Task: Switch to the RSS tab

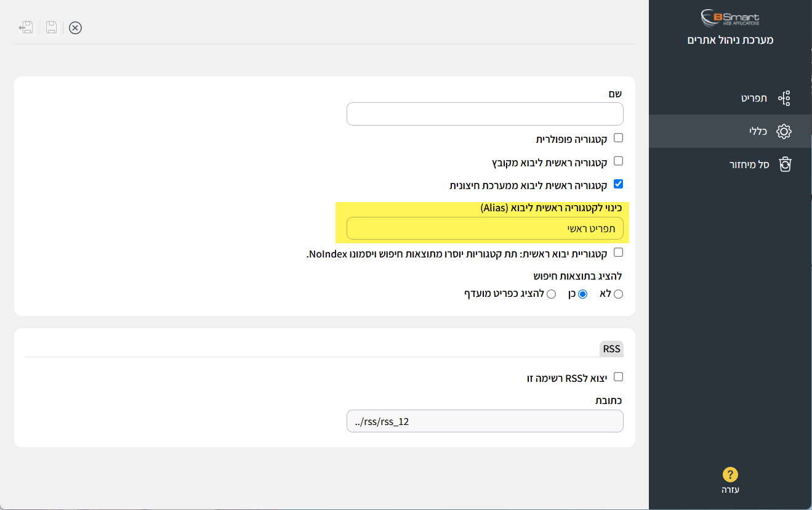Action: (611, 349)
